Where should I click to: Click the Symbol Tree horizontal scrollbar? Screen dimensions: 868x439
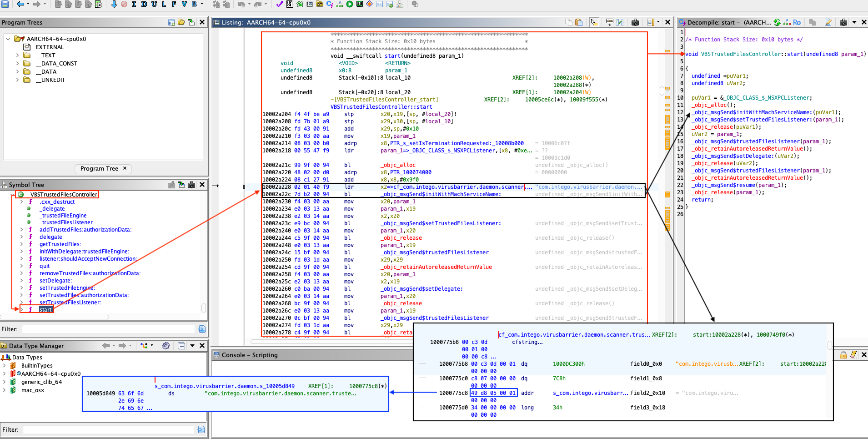(55, 317)
